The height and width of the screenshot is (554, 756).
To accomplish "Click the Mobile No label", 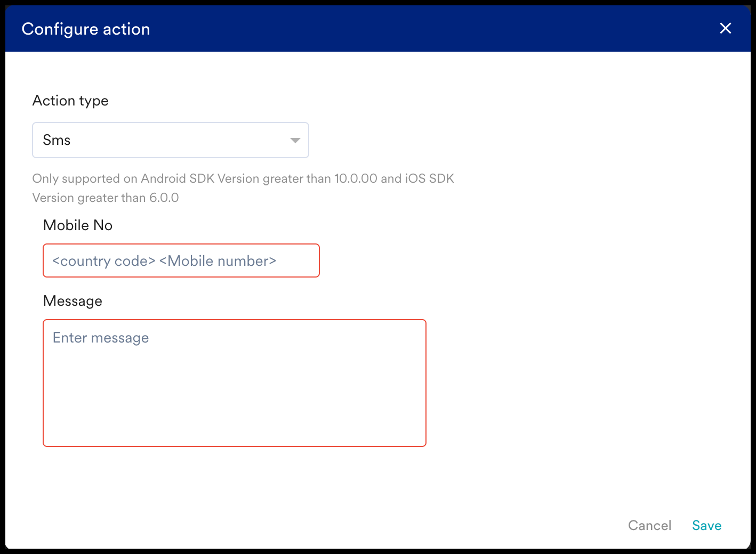I will [78, 225].
